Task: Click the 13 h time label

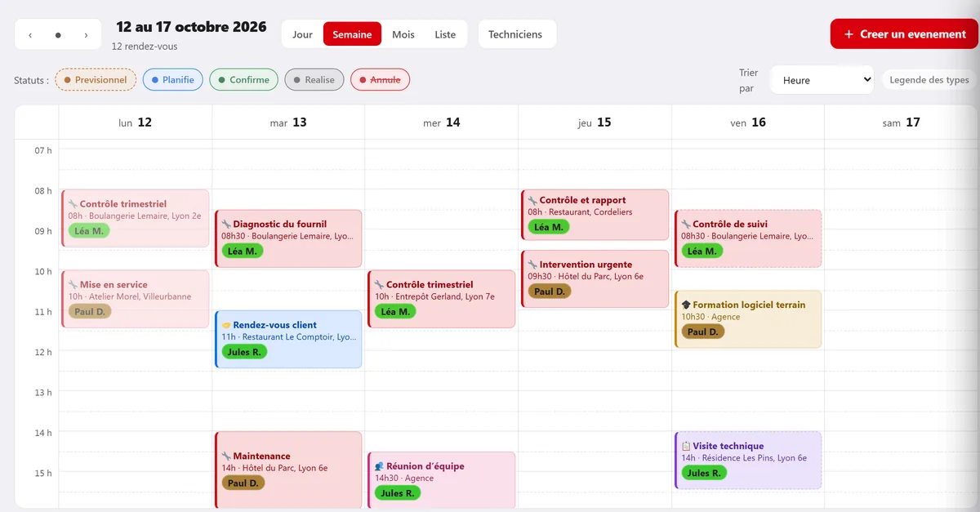Action: click(43, 393)
